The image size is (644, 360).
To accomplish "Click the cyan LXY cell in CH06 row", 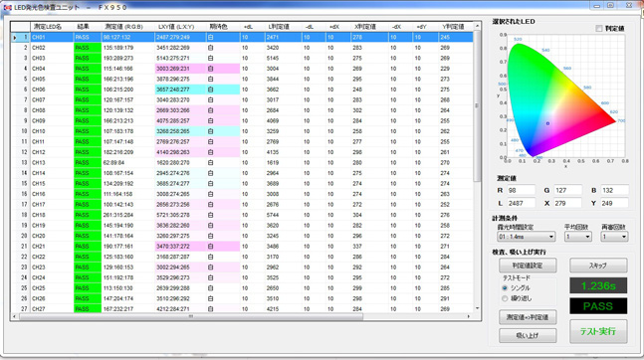I will click(x=180, y=90).
